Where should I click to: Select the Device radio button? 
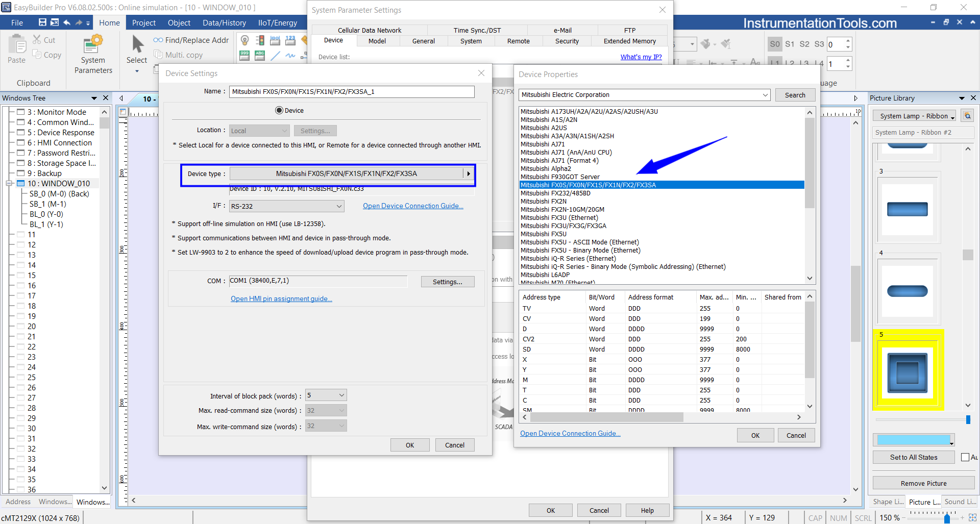[279, 110]
